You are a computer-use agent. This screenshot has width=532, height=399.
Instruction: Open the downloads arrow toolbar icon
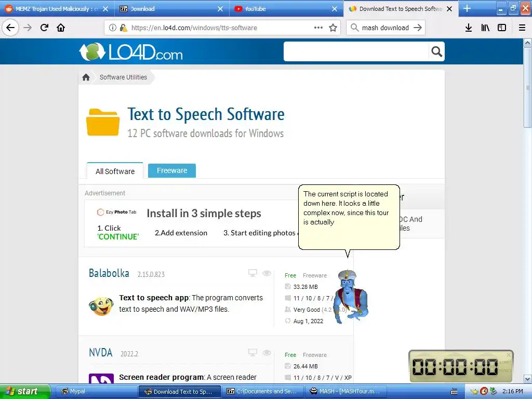click(x=469, y=28)
